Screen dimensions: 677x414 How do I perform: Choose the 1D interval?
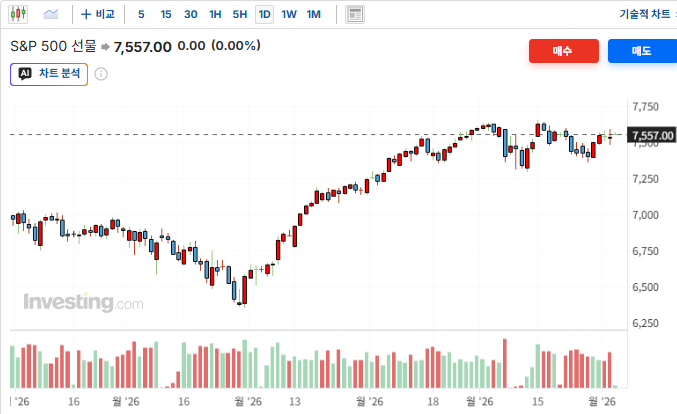click(x=264, y=15)
